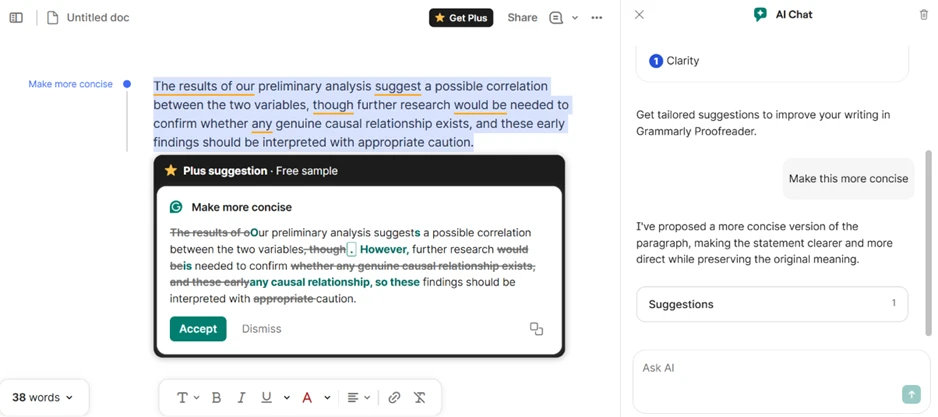The height and width of the screenshot is (417, 938).
Task: Toggle bold formatting
Action: pyautogui.click(x=217, y=397)
